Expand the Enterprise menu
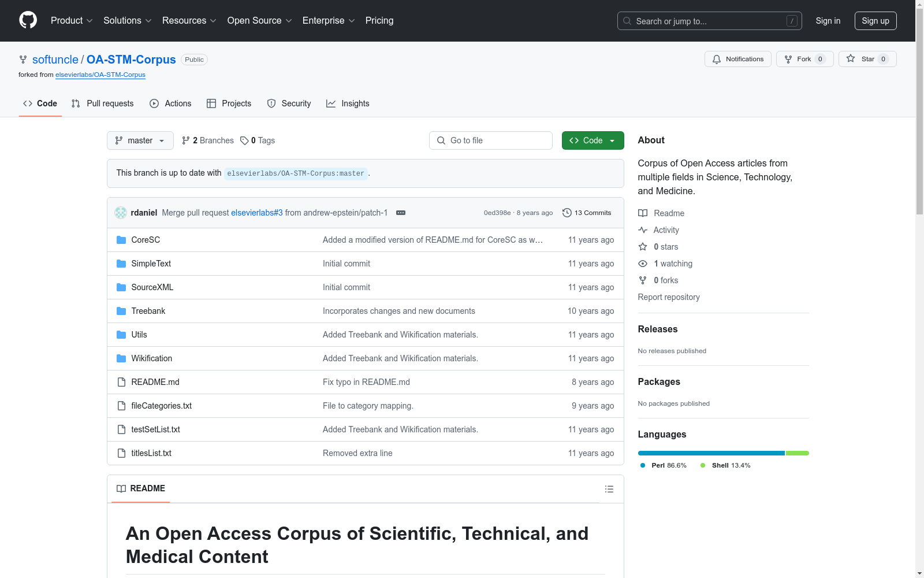This screenshot has height=578, width=924. 329,20
